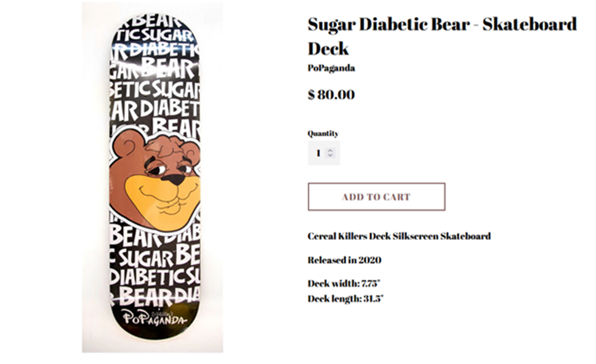
Task: Click the Deck length specification
Action: coord(345,299)
